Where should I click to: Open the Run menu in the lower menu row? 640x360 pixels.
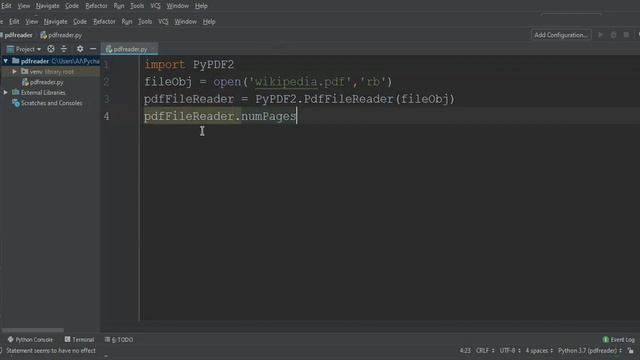(x=127, y=22)
